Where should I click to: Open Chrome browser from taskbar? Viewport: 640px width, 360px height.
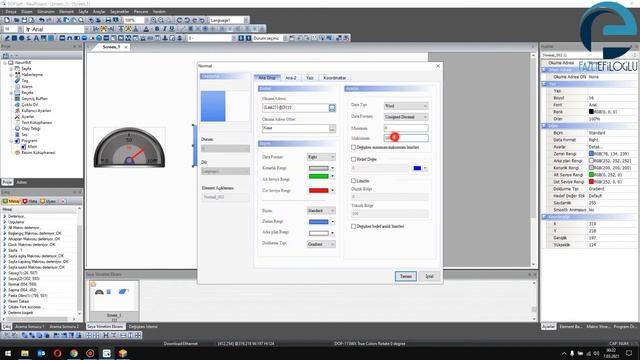(x=73, y=353)
